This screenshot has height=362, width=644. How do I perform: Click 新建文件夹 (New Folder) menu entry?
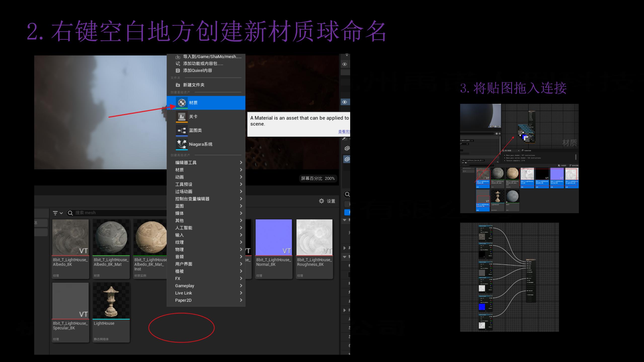click(x=206, y=85)
